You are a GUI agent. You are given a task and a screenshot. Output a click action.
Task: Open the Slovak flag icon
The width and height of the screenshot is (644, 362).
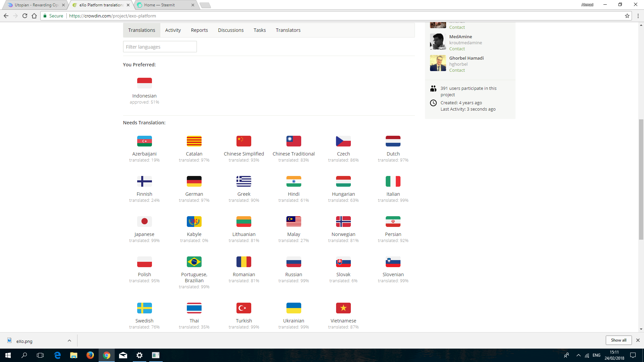point(343,262)
